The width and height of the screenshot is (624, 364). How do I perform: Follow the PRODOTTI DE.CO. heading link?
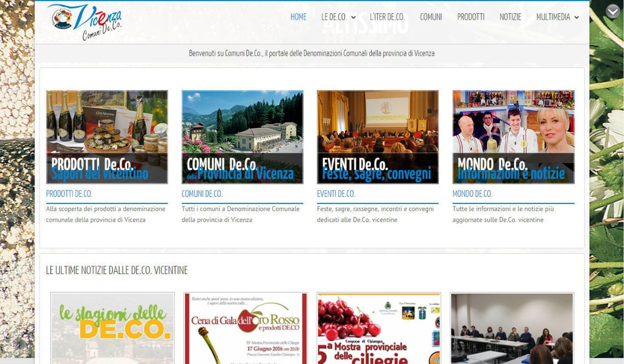coord(69,194)
